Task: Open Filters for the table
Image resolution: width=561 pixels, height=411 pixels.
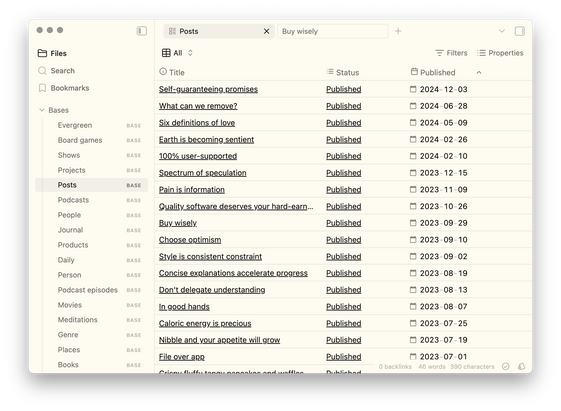Action: click(452, 53)
